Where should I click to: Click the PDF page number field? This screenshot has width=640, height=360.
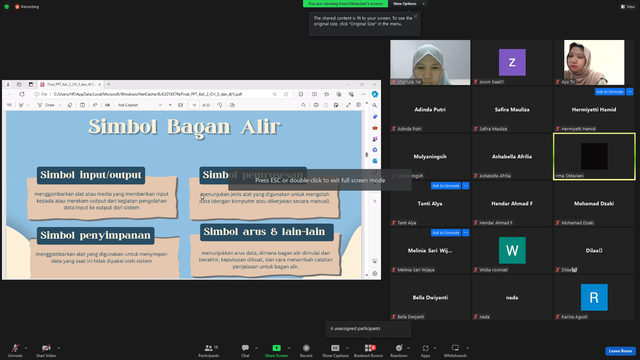[194, 105]
